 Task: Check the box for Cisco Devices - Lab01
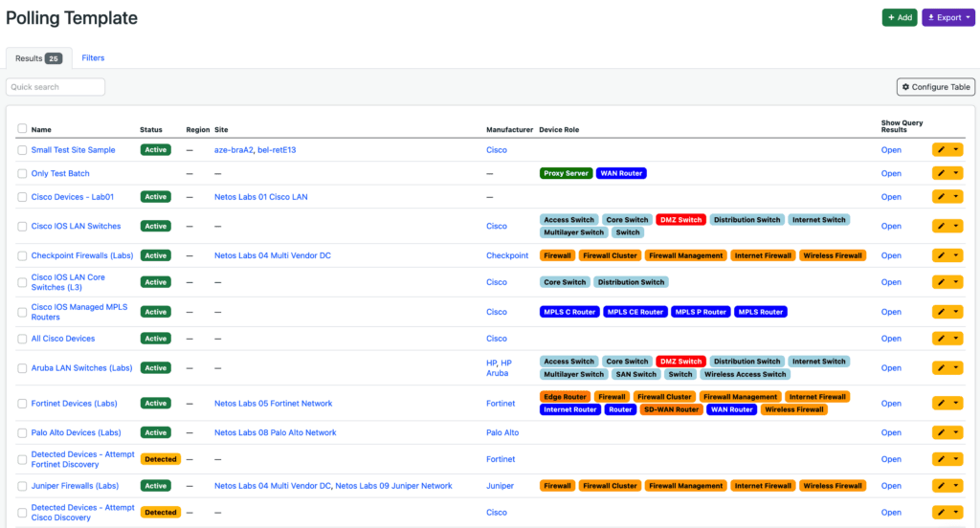22,197
